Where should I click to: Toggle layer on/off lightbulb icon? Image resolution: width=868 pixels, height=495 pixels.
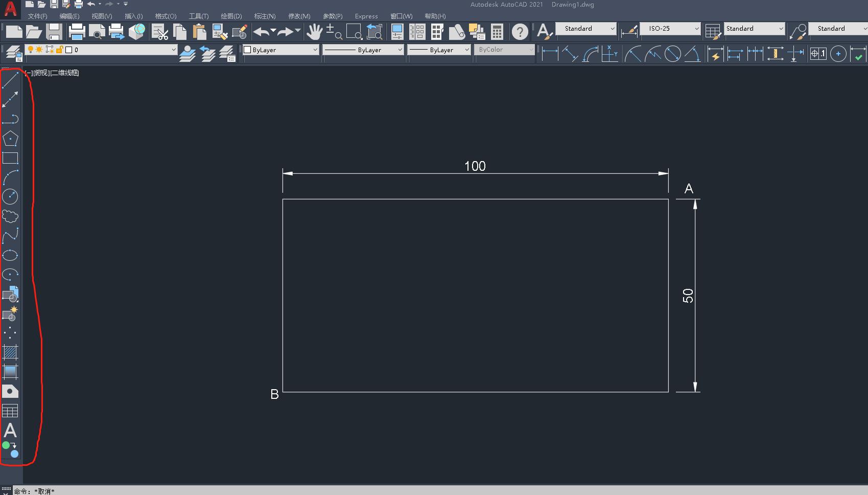(30, 50)
